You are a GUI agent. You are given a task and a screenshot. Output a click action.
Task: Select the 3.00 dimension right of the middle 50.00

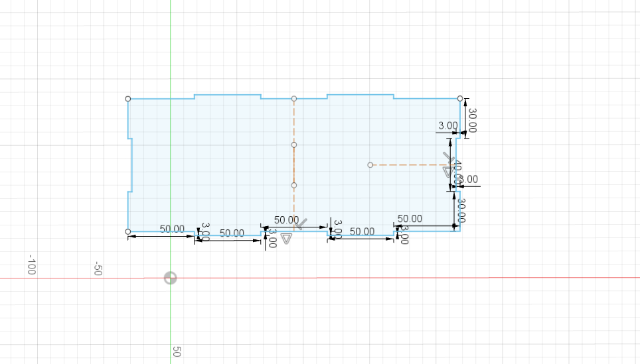(337, 229)
